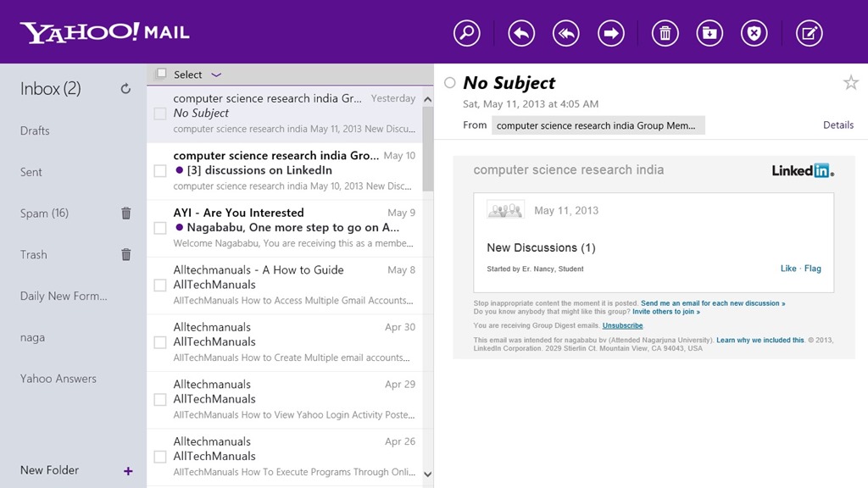Click the Unsubscribe link

coord(623,325)
